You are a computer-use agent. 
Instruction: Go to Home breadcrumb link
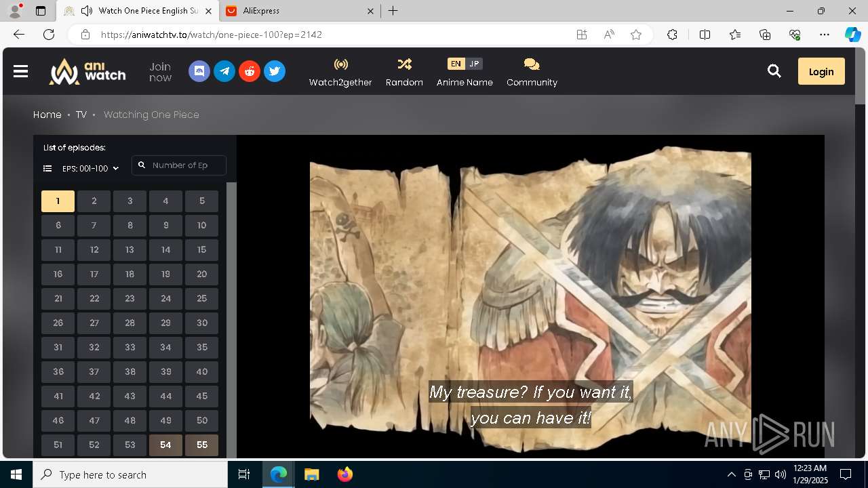click(x=47, y=115)
